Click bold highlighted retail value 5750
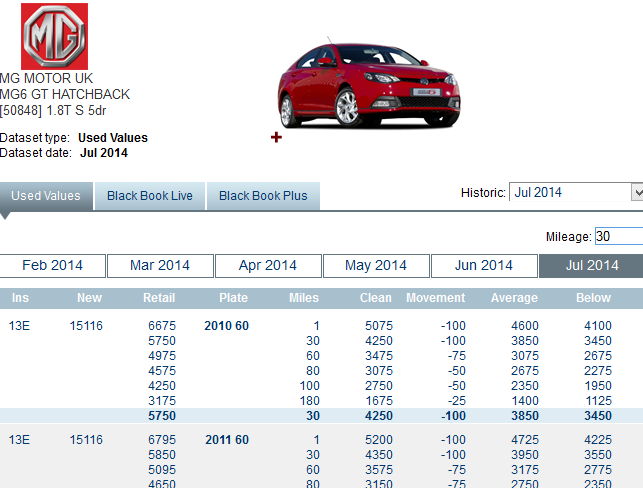643x488 pixels. point(162,416)
